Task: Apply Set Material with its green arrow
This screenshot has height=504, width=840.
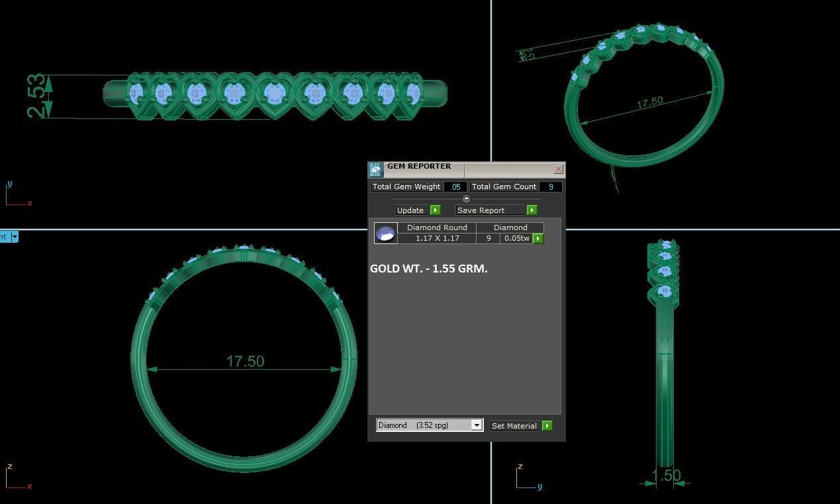Action: [547, 425]
